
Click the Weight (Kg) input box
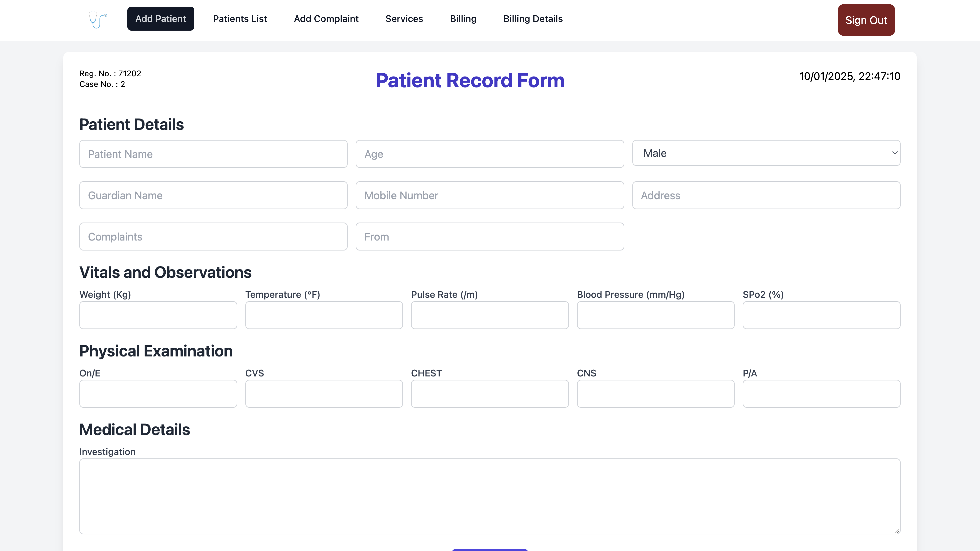[x=158, y=315]
